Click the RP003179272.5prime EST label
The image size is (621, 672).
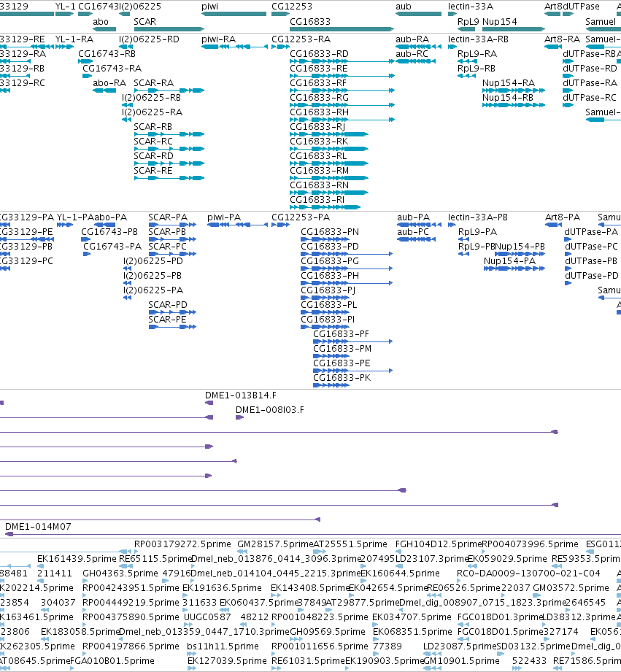point(182,544)
